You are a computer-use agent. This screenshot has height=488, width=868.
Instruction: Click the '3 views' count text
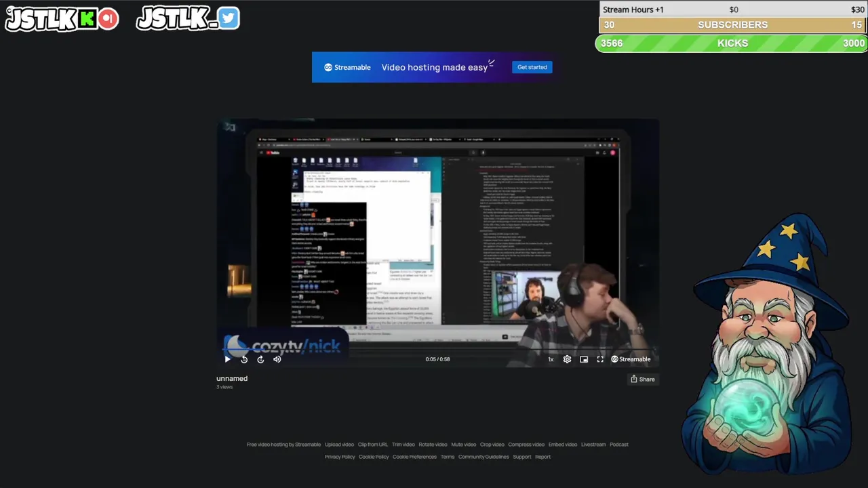224,387
